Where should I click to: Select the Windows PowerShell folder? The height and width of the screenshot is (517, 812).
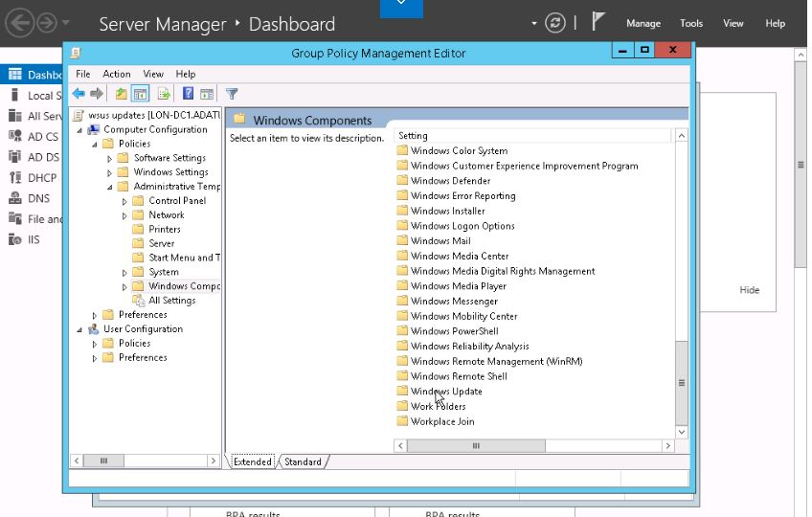(x=454, y=331)
